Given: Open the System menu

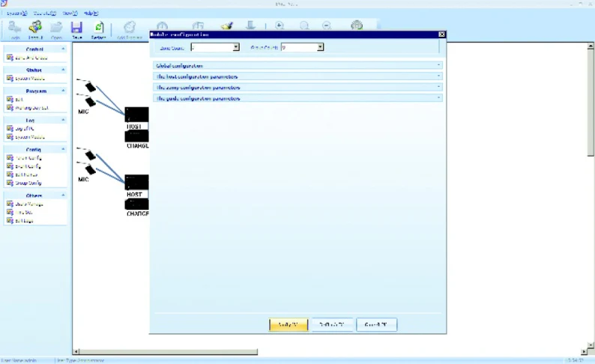Looking at the screenshot, I should tap(16, 13).
